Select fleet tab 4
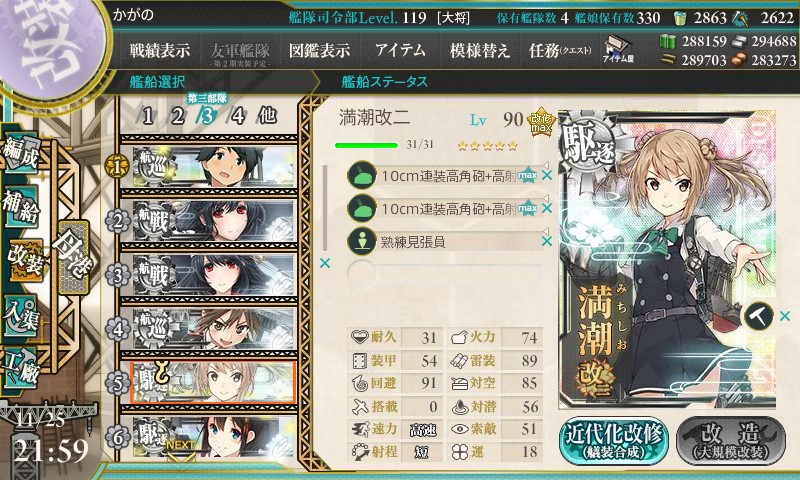 [x=238, y=116]
